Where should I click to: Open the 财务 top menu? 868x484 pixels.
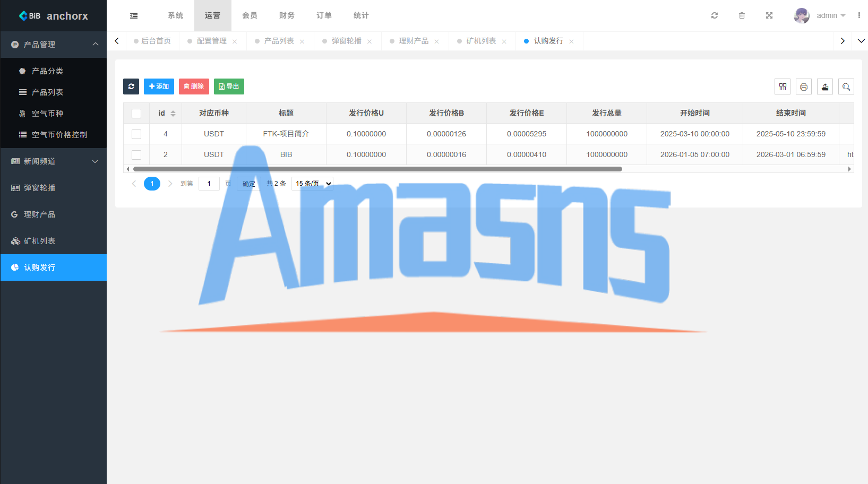[287, 15]
